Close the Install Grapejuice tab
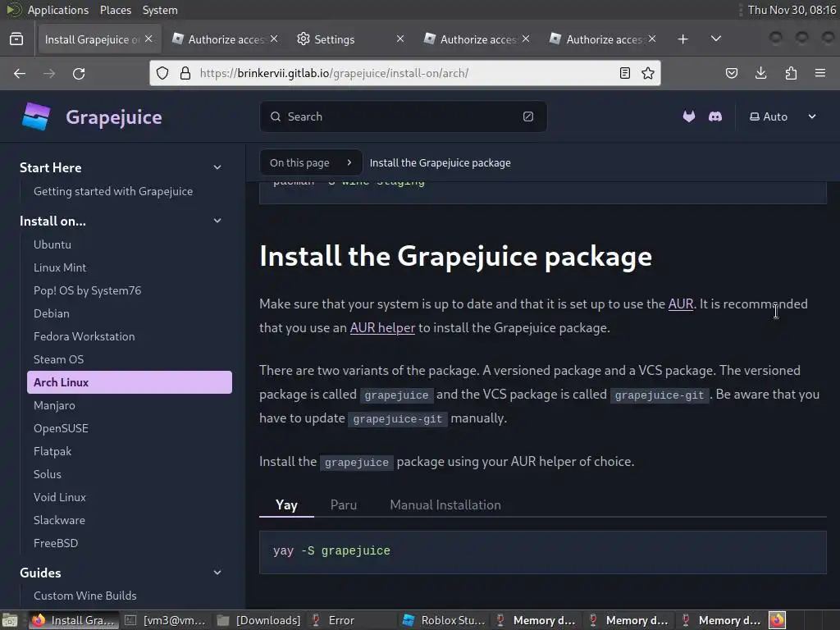 click(x=148, y=39)
